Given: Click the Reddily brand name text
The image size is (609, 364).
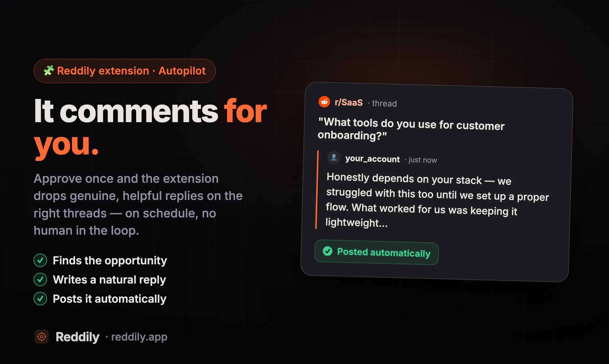Looking at the screenshot, I should pos(77,337).
